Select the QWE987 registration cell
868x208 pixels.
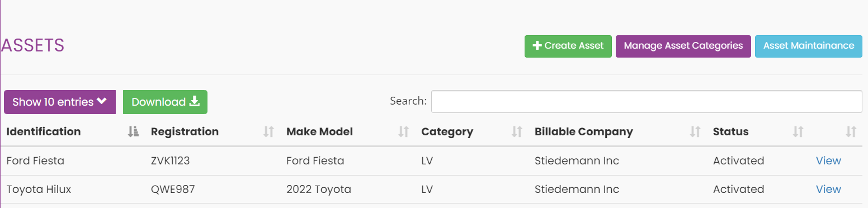(173, 190)
